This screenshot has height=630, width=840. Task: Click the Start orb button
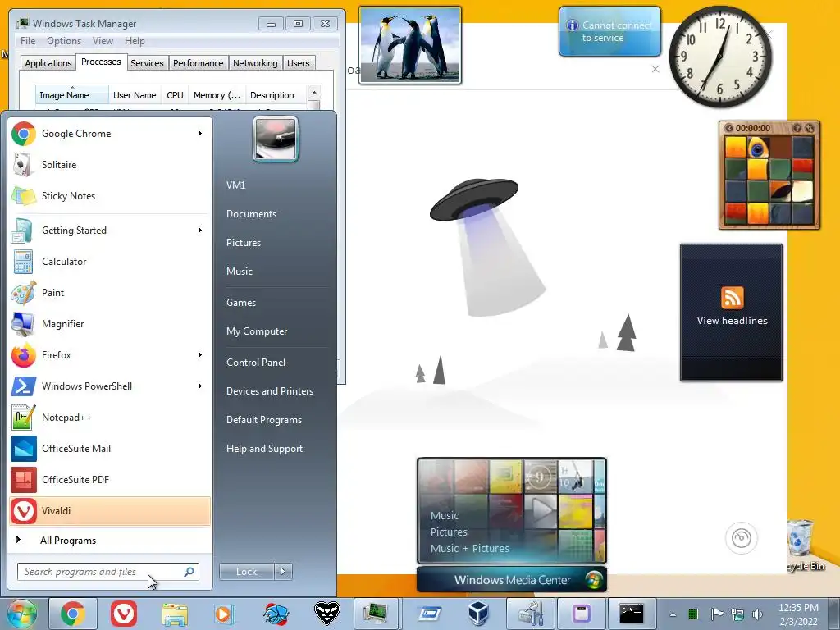[x=21, y=614]
